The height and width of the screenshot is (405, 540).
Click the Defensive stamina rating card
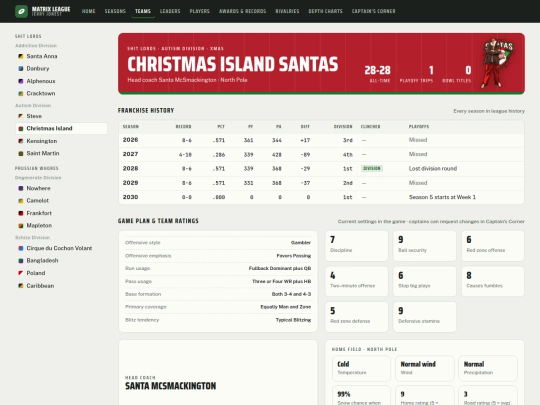425,317
